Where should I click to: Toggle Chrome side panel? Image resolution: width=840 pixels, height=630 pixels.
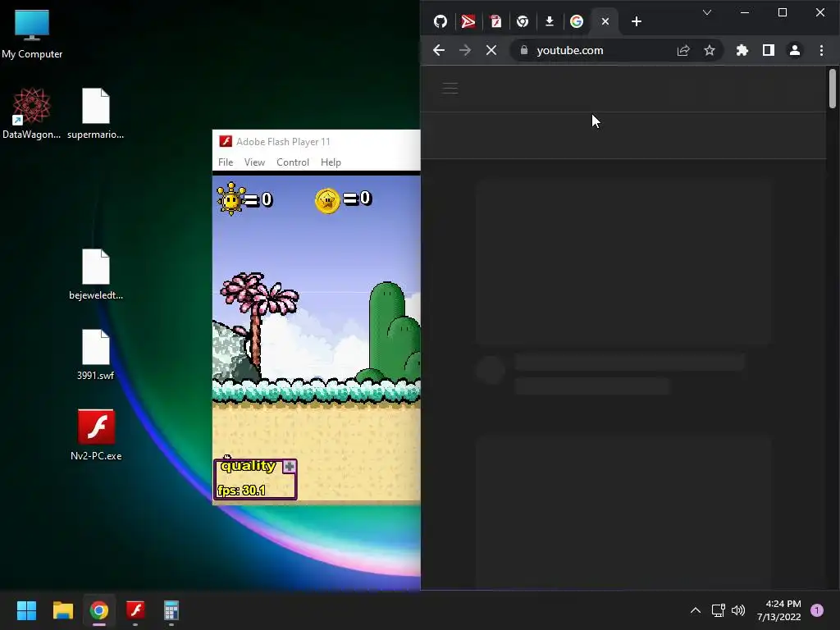(768, 50)
